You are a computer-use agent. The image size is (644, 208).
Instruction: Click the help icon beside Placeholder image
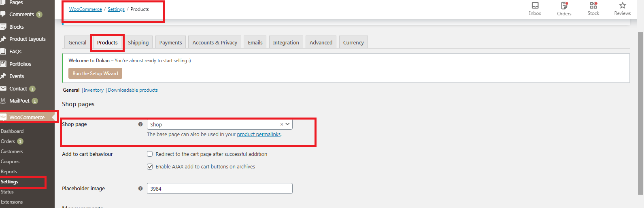point(140,189)
